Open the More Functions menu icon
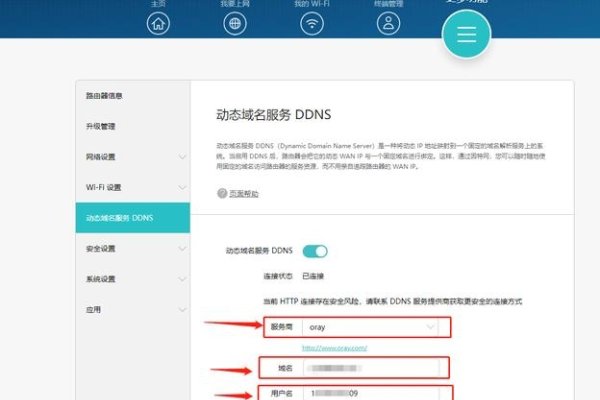The image size is (600, 400). 466,34
